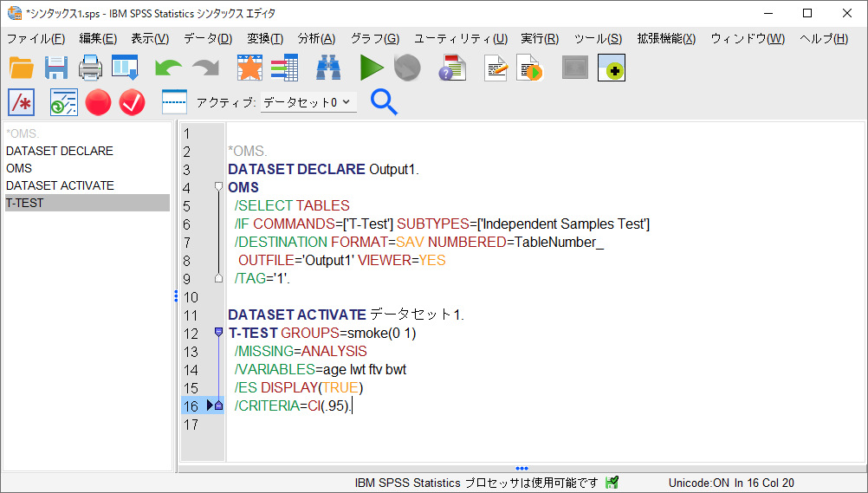This screenshot has width=868, height=493.
Task: Open the 拡張機能(X) menu
Action: click(x=666, y=39)
